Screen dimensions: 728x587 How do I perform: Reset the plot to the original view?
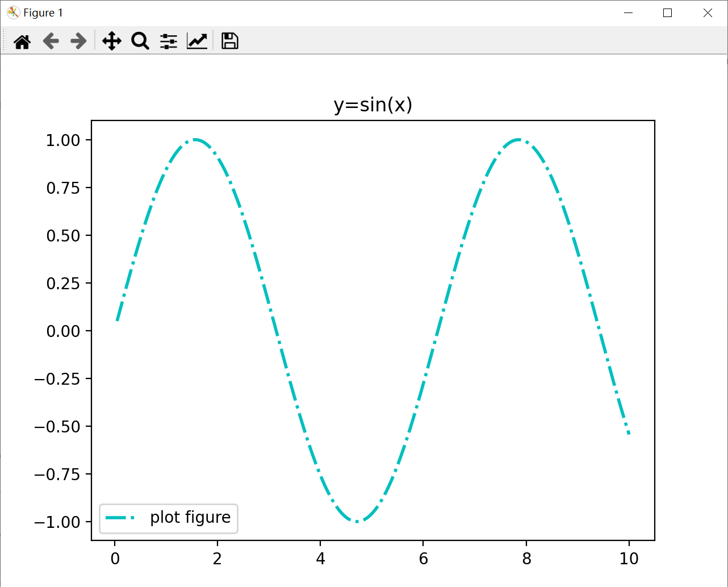[x=22, y=41]
